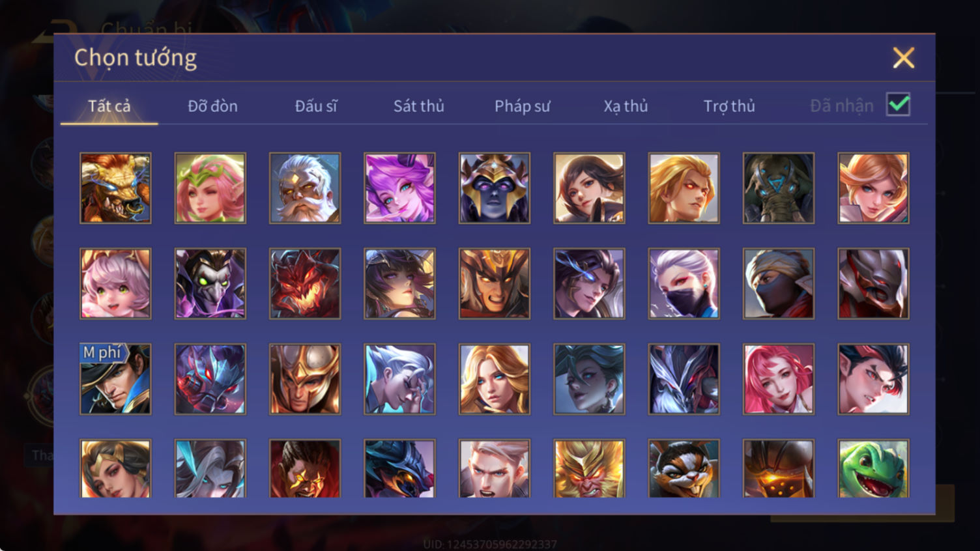Switch to the Đấu sĩ tab
This screenshot has width=980, height=551.
[316, 106]
